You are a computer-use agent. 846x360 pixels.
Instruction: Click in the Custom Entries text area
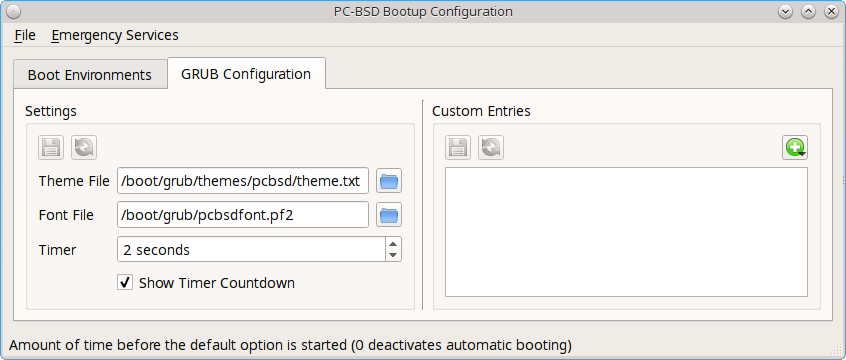(x=626, y=232)
